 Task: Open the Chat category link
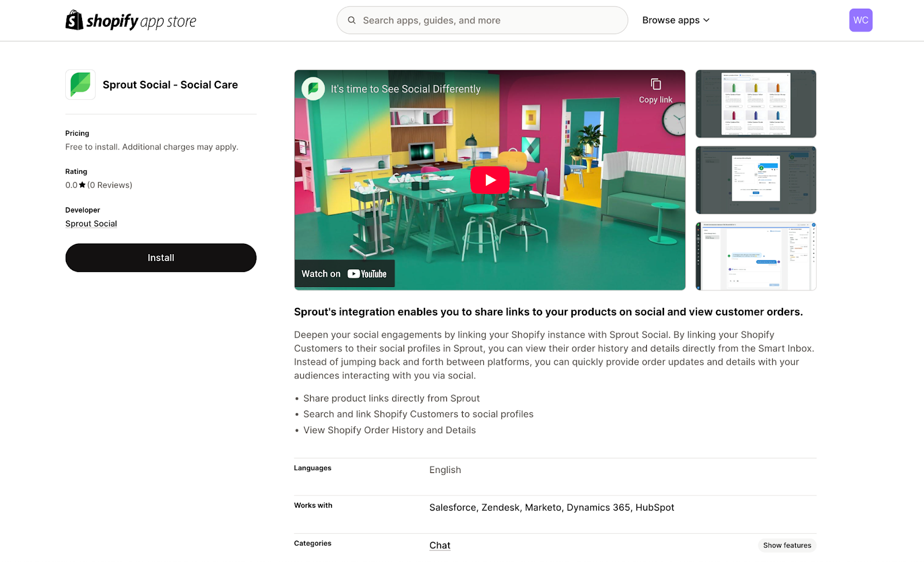click(439, 545)
